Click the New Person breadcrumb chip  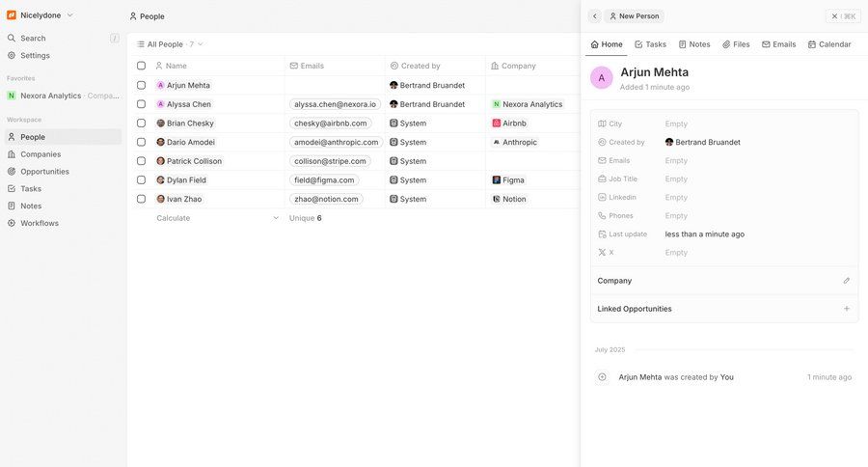pyautogui.click(x=634, y=16)
